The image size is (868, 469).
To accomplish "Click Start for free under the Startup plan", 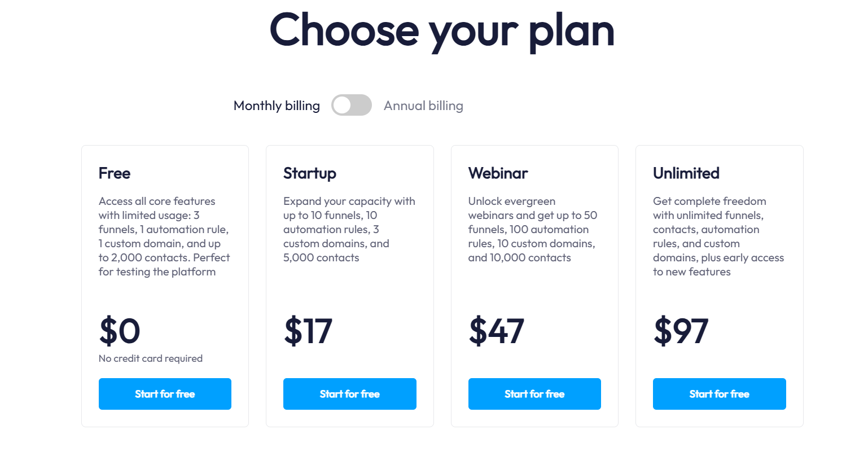I will tap(349, 393).
